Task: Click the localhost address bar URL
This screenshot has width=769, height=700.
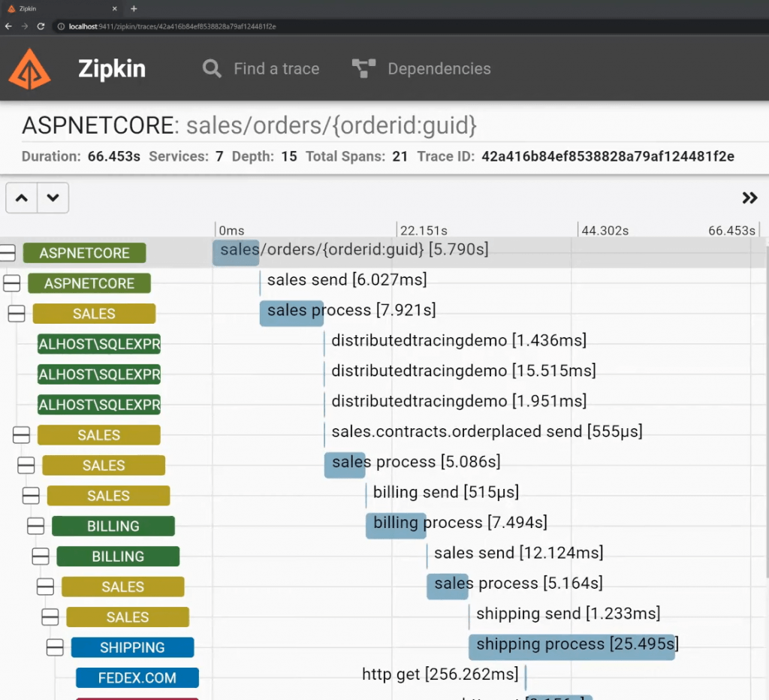Action: tap(172, 26)
